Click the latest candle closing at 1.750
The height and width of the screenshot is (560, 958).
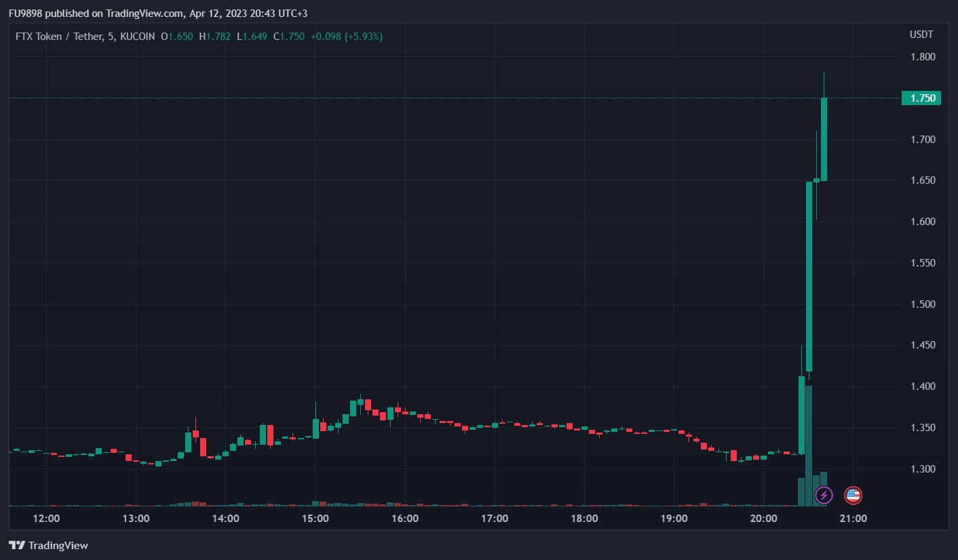tap(824, 139)
